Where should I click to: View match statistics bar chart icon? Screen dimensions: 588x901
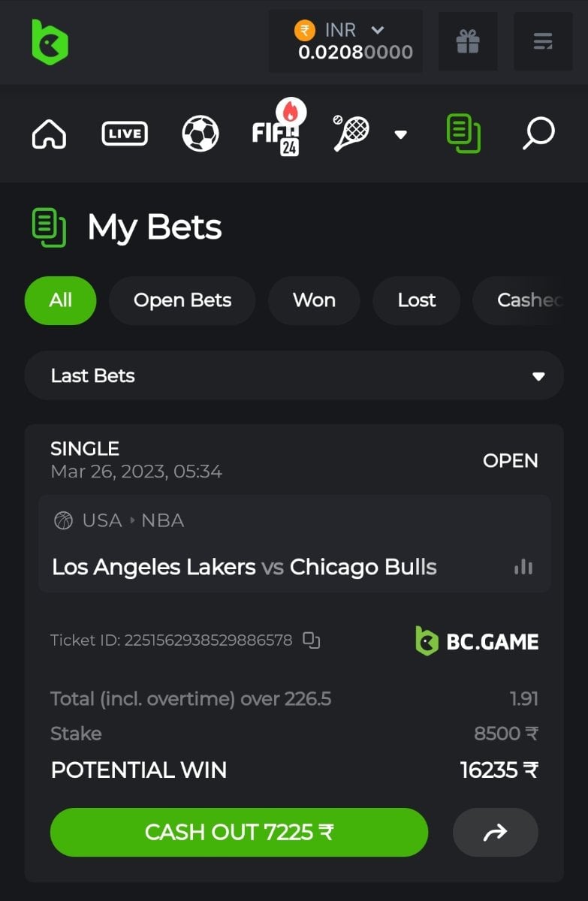[523, 567]
